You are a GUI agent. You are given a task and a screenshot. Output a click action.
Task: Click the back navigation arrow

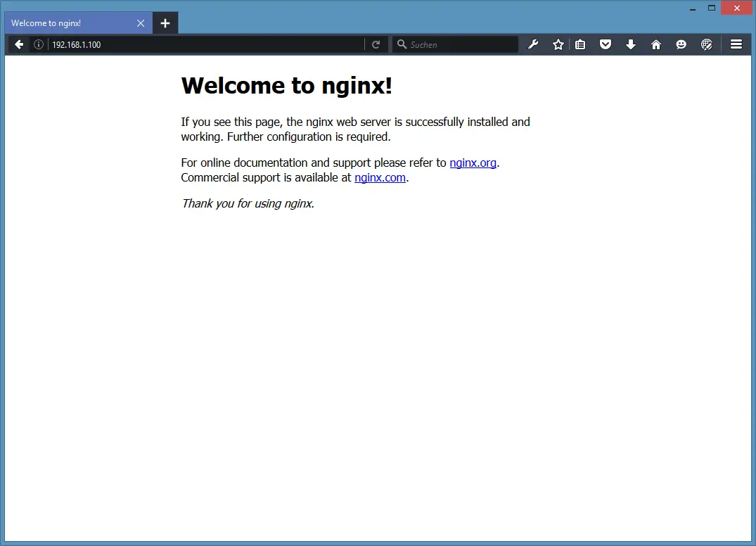click(x=19, y=44)
